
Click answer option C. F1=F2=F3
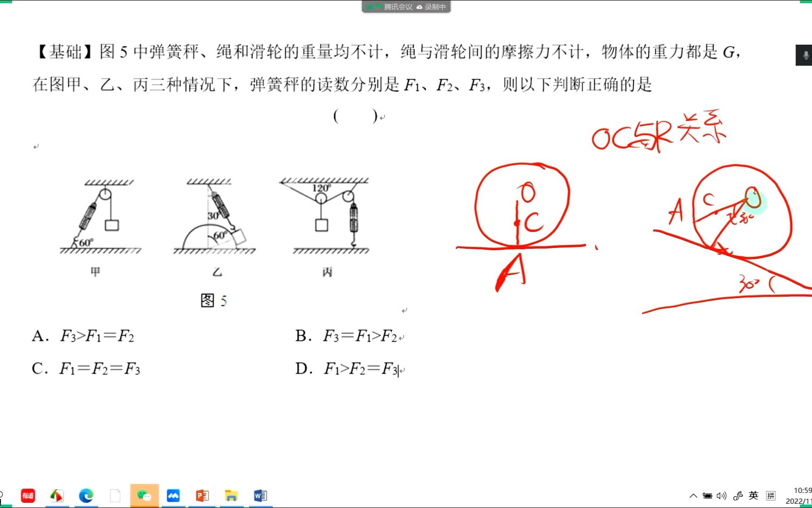pyautogui.click(x=86, y=368)
